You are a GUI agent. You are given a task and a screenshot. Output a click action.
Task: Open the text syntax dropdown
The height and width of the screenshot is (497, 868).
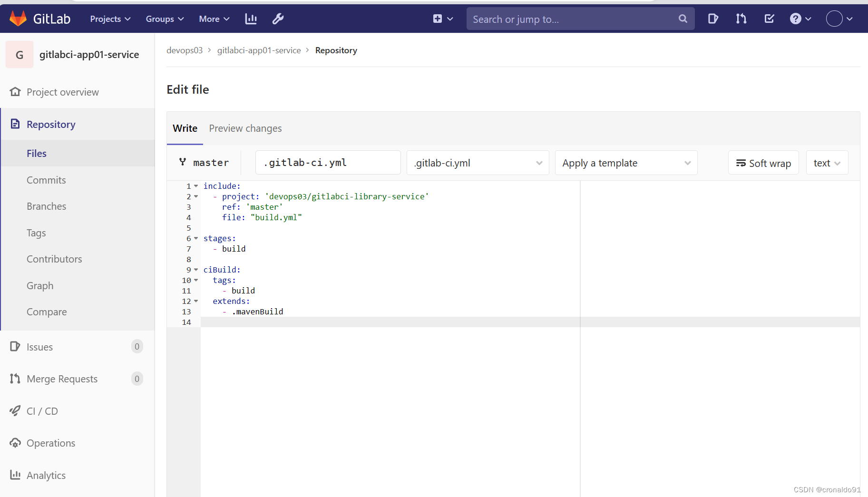[827, 163]
